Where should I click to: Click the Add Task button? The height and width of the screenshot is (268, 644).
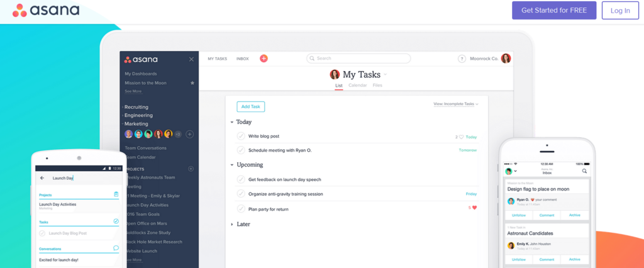(250, 106)
